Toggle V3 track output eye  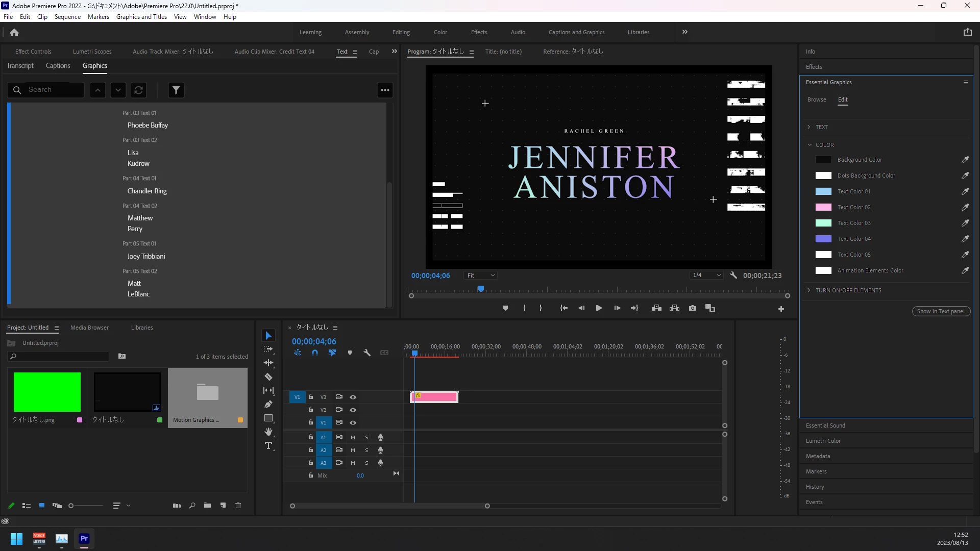pyautogui.click(x=353, y=397)
